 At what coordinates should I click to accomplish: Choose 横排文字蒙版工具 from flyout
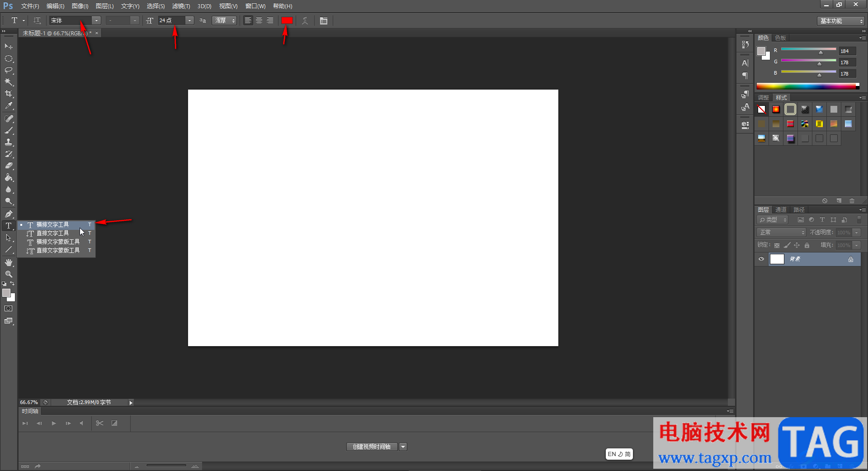coord(56,242)
